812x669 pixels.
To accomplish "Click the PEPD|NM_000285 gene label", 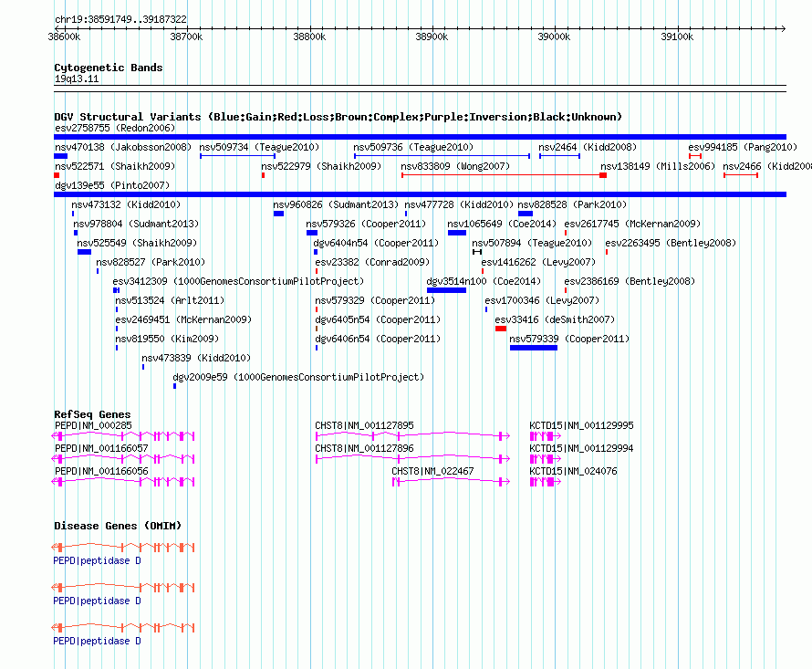I will (93, 425).
